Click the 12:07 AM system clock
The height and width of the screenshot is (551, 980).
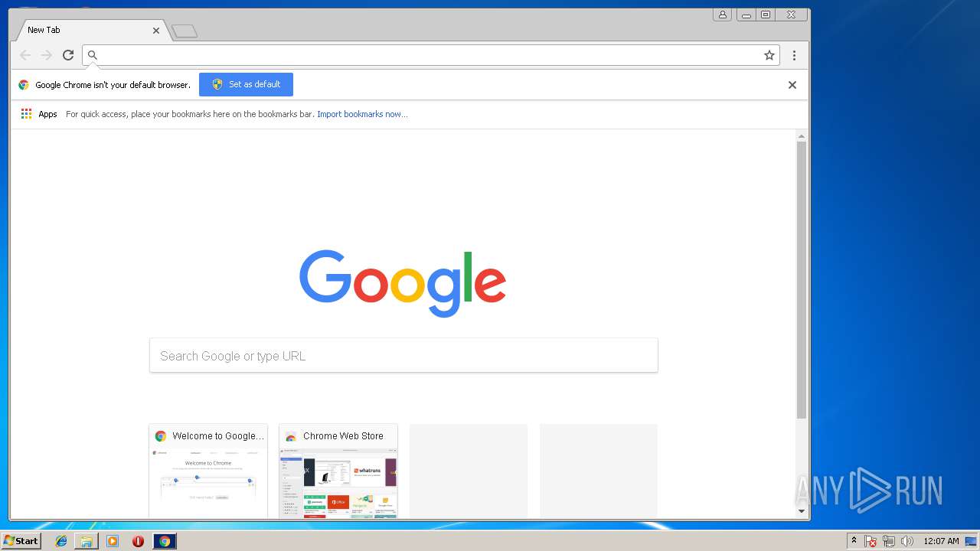click(941, 541)
